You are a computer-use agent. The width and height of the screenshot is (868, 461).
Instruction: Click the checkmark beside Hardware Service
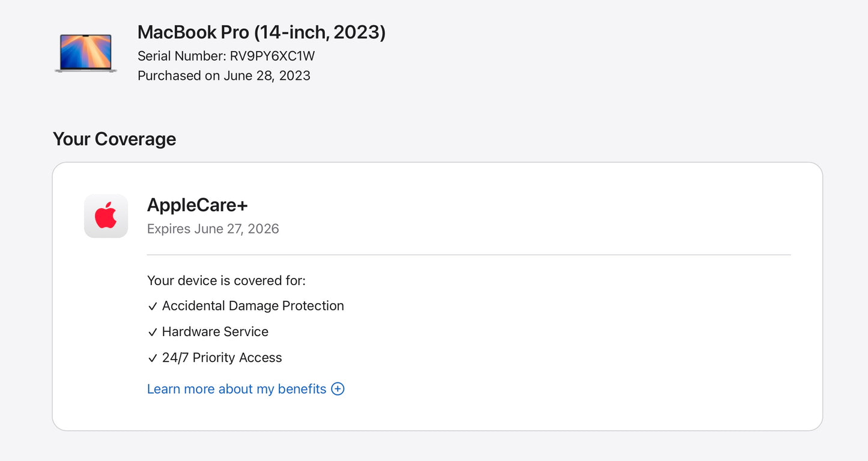click(153, 332)
